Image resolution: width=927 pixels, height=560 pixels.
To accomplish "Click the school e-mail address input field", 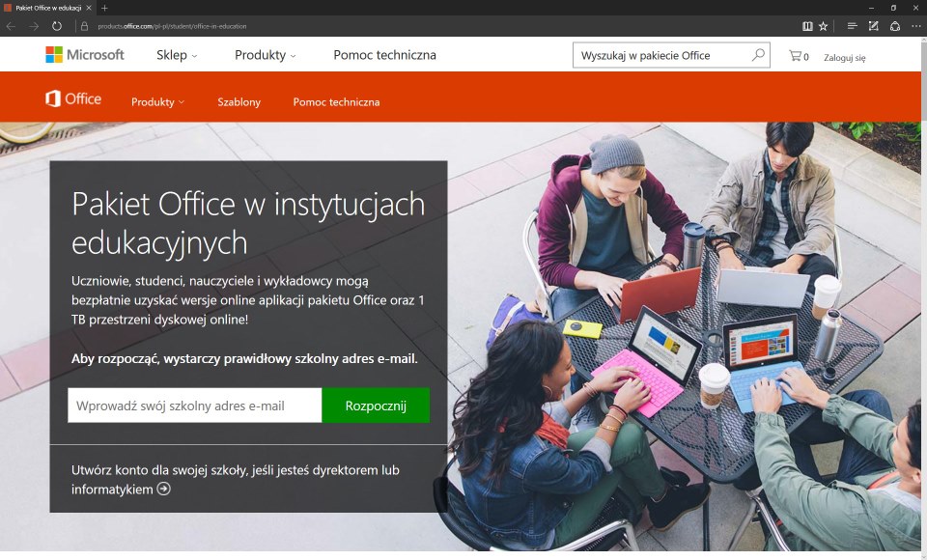I will pyautogui.click(x=194, y=406).
